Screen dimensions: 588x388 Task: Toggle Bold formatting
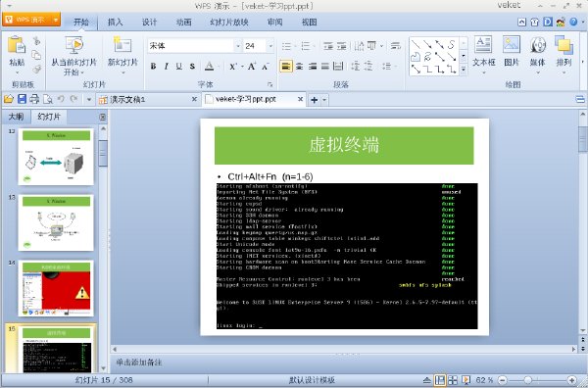(153, 67)
